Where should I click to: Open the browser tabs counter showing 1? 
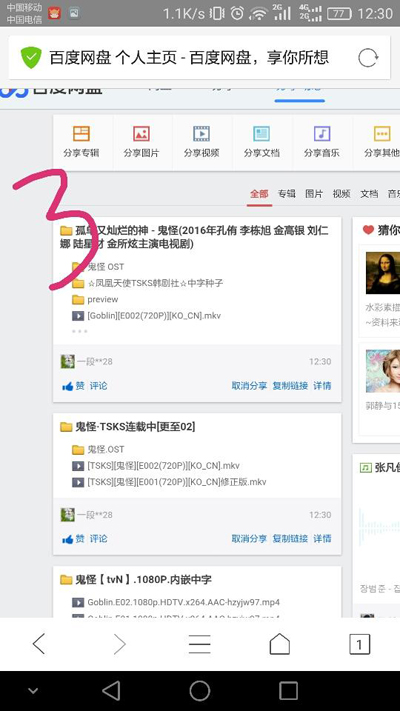click(359, 644)
